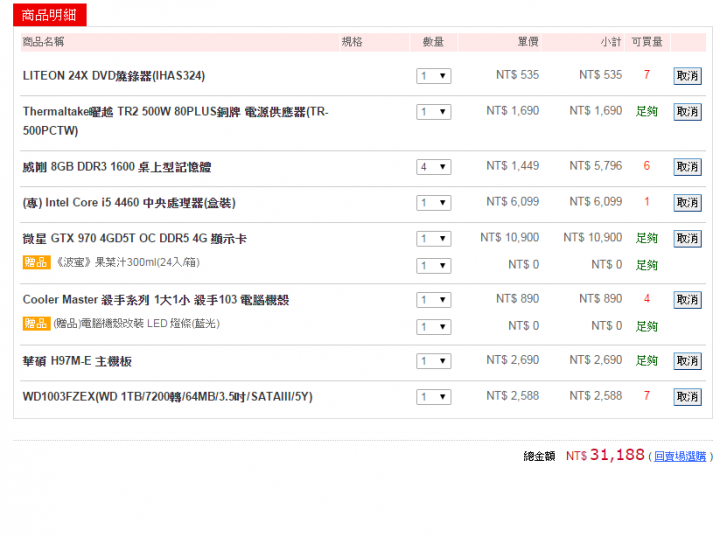Open quantity dropdown for GTX 970 graphics card
Image resolution: width=720 pixels, height=537 pixels.
point(433,238)
